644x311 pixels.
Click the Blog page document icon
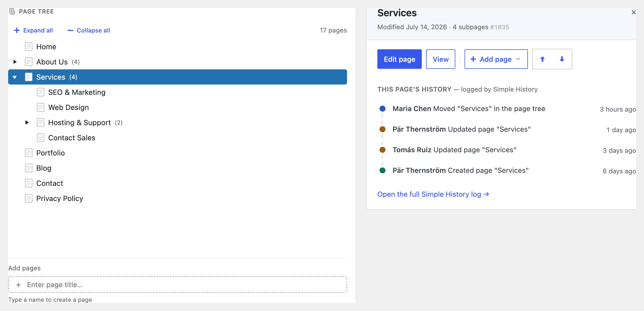click(29, 168)
